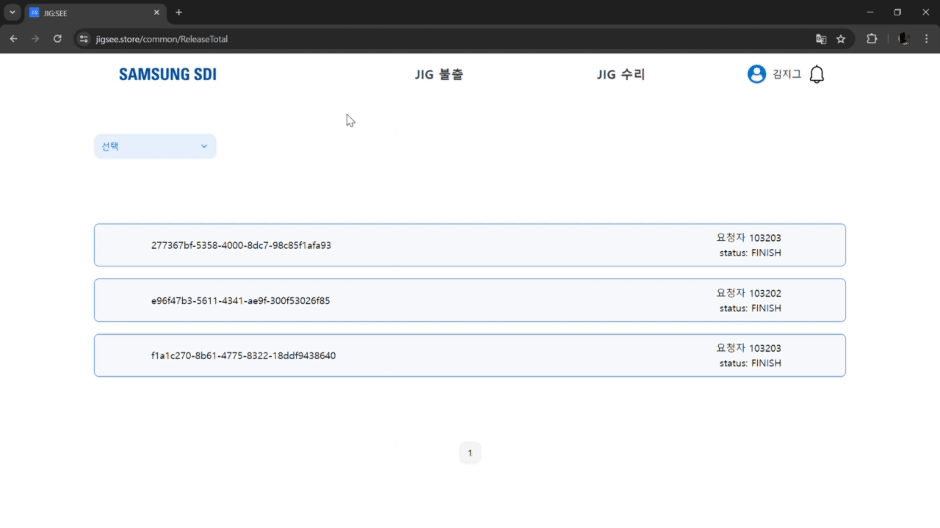
Task: Expand the 선택 dropdown
Action: pyautogui.click(x=155, y=146)
